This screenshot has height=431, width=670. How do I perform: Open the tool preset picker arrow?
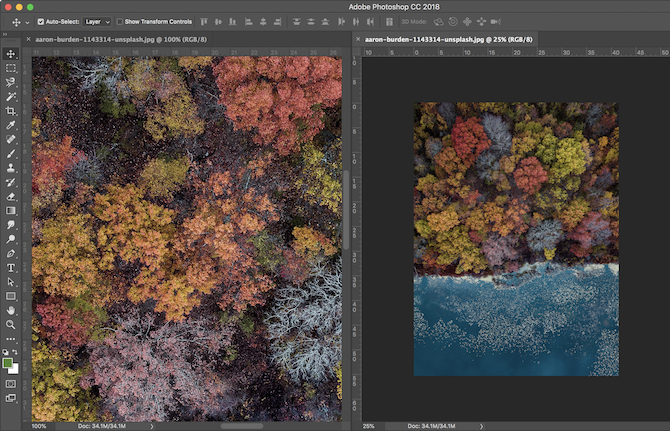tap(27, 21)
